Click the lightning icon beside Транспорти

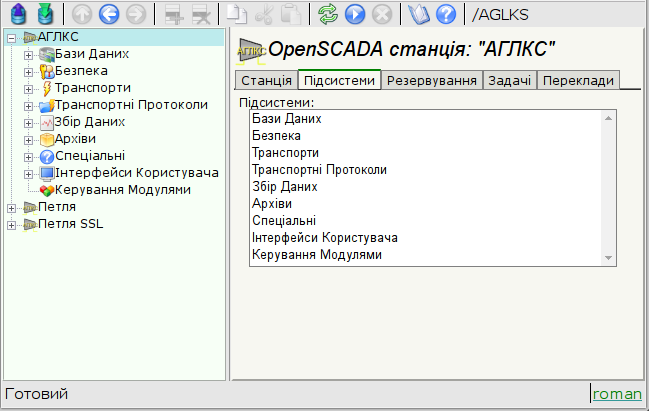pos(45,88)
